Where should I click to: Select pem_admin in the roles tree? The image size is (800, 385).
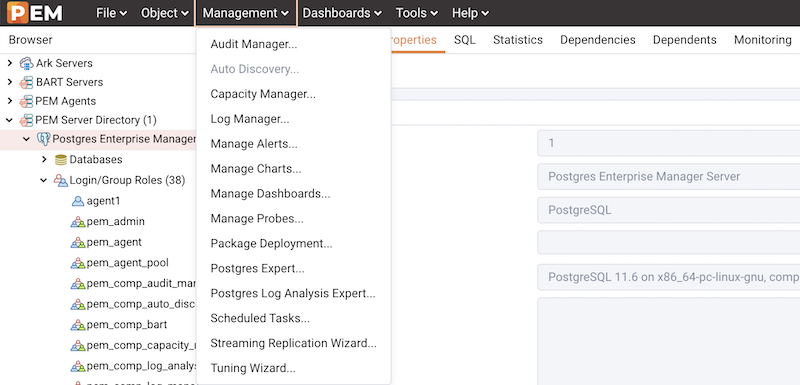tap(116, 222)
